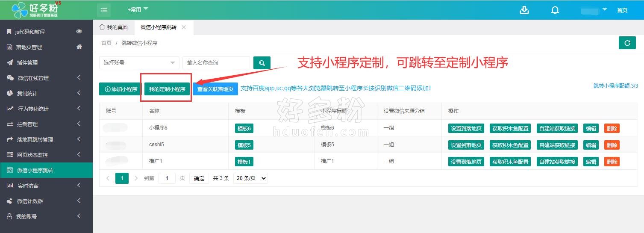Expand the 落地页跳转管理 menu
644x233 pixels.
tap(79, 139)
